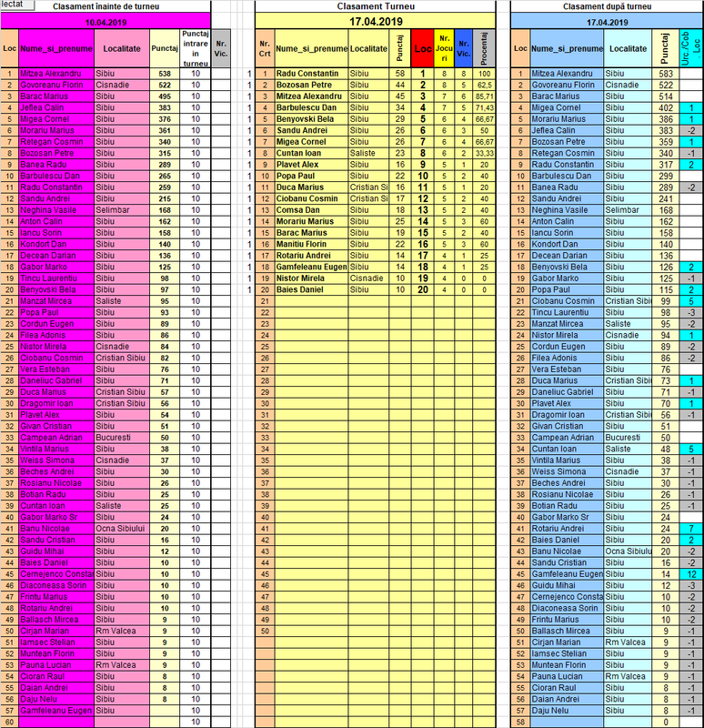Select score 583 in after-tournament table

click(666, 74)
